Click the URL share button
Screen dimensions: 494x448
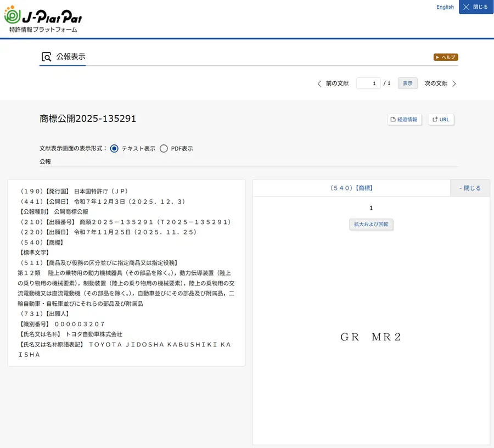(x=441, y=119)
